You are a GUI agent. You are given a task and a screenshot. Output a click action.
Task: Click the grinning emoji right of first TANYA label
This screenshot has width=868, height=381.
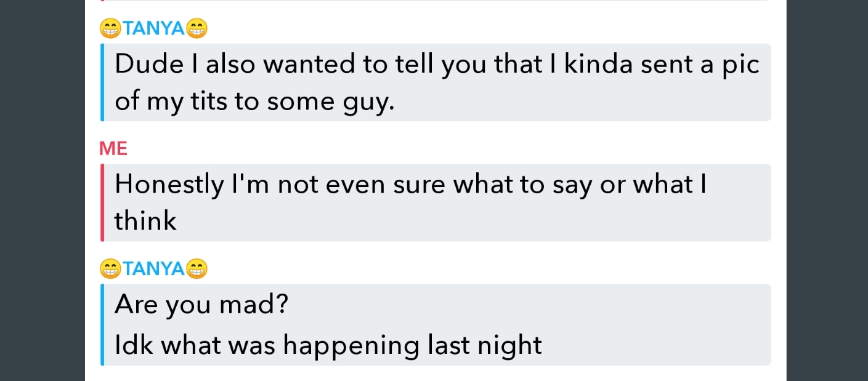point(198,28)
